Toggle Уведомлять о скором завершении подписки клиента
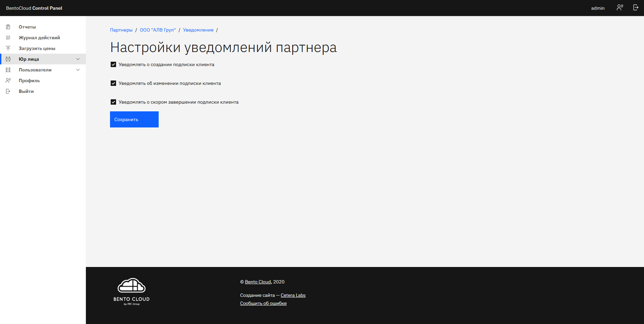This screenshot has width=644, height=324. coord(113,102)
